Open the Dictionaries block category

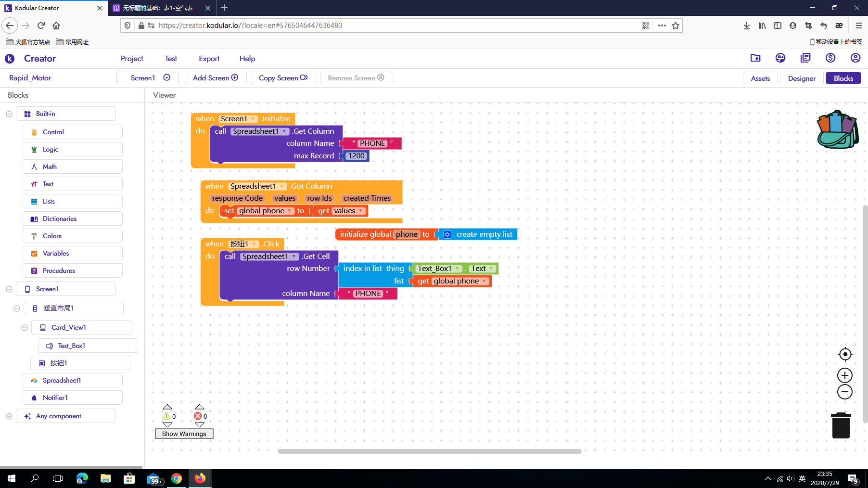pyautogui.click(x=73, y=218)
